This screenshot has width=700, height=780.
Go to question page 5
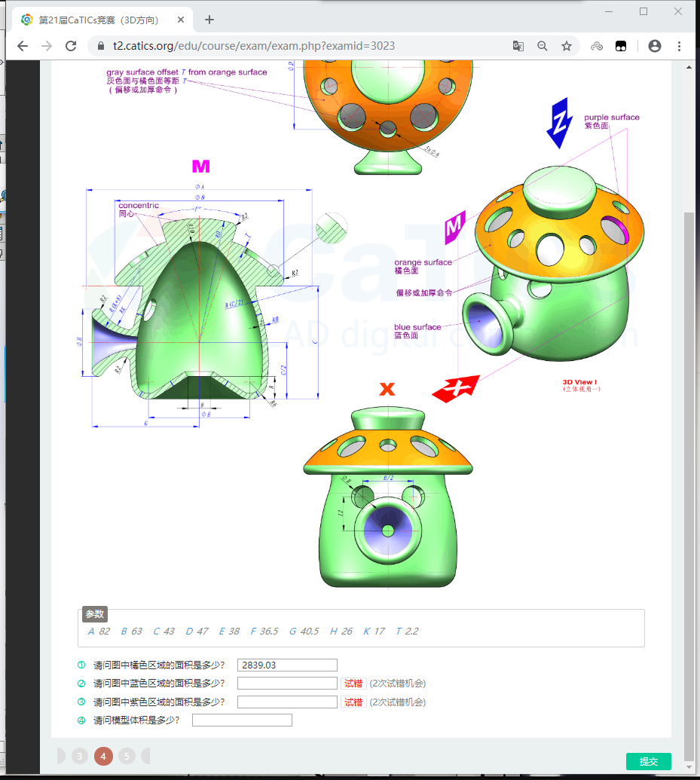(x=127, y=756)
